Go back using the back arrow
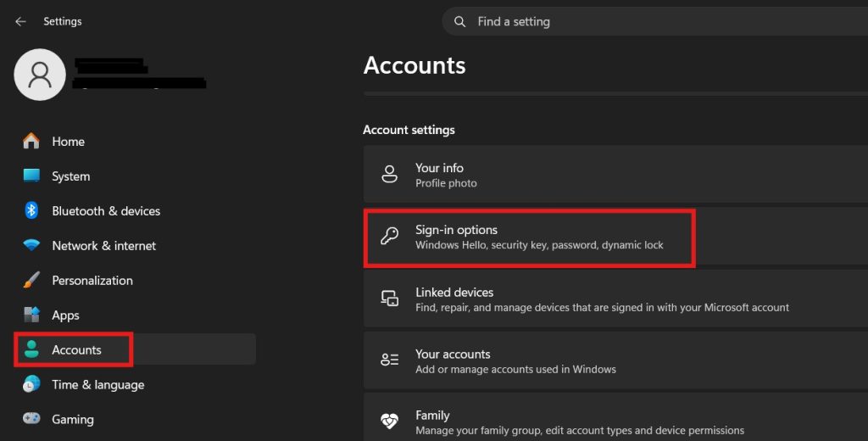This screenshot has width=868, height=441. [x=20, y=21]
